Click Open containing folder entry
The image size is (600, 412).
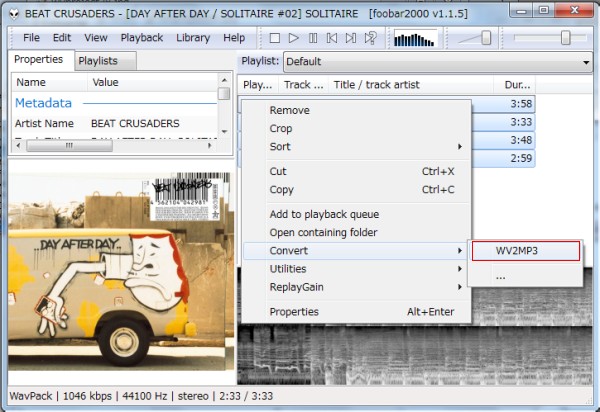323,233
